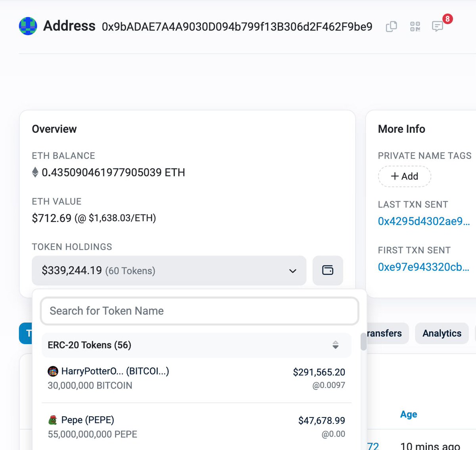Viewport: 476px width, 450px height.
Task: Copy the address to clipboard
Action: (x=391, y=27)
